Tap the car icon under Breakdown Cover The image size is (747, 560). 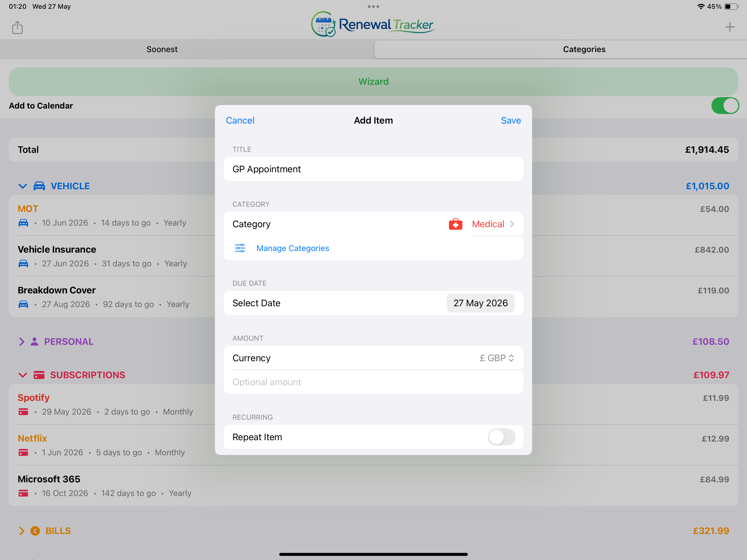coord(23,304)
